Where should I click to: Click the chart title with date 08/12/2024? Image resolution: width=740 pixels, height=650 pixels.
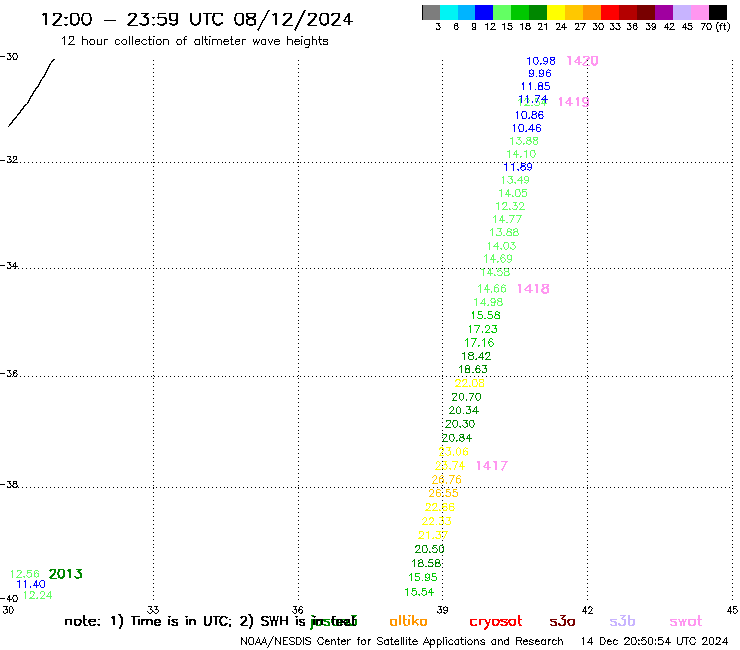point(197,19)
